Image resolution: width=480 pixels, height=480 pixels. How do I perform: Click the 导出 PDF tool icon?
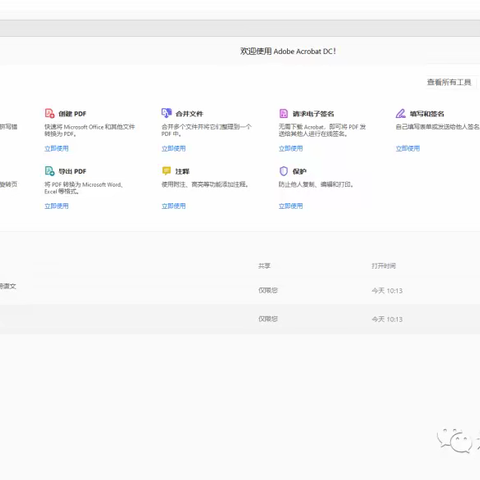(x=50, y=171)
